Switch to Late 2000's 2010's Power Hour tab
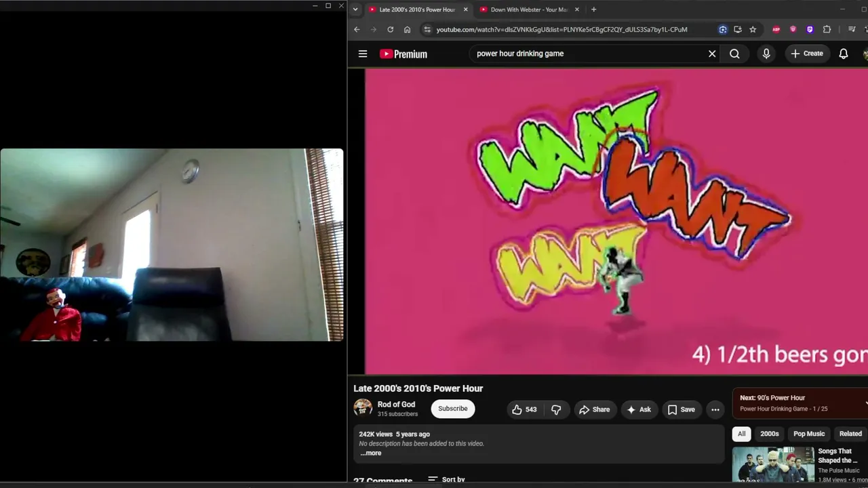868x488 pixels. 418,9
